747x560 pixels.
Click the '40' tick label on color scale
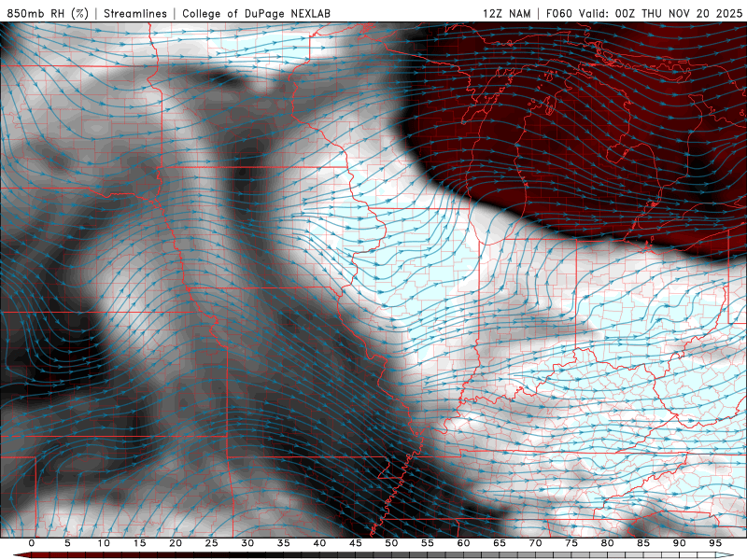319,543
